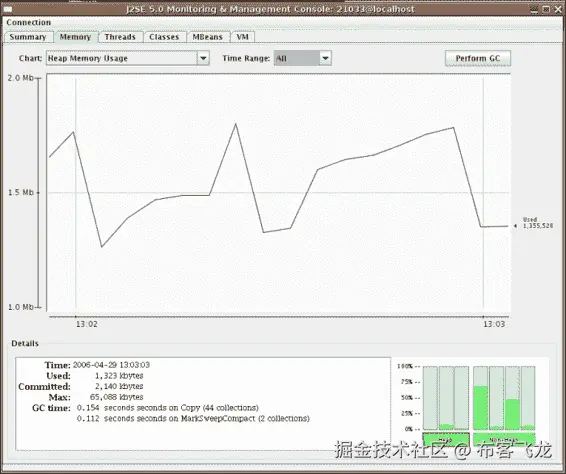
Task: Click the last Non-Heap pool bar
Action: pos(528,398)
